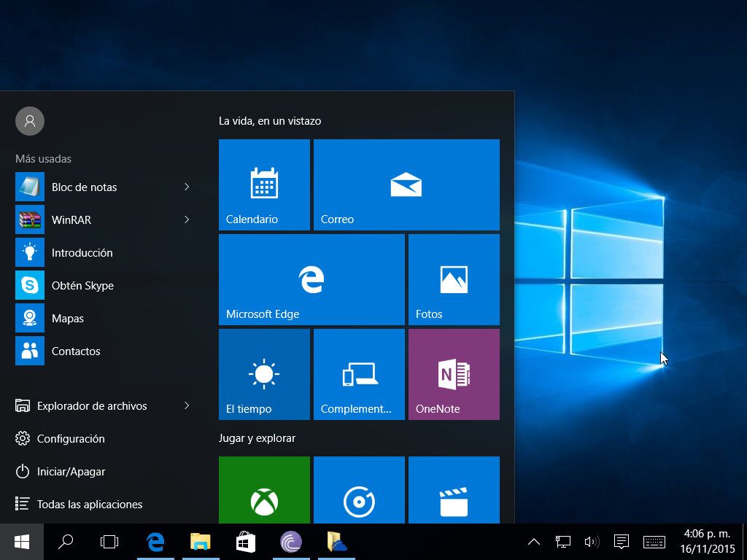747x560 pixels.
Task: Open the touch keyboard tray icon
Action: click(654, 542)
